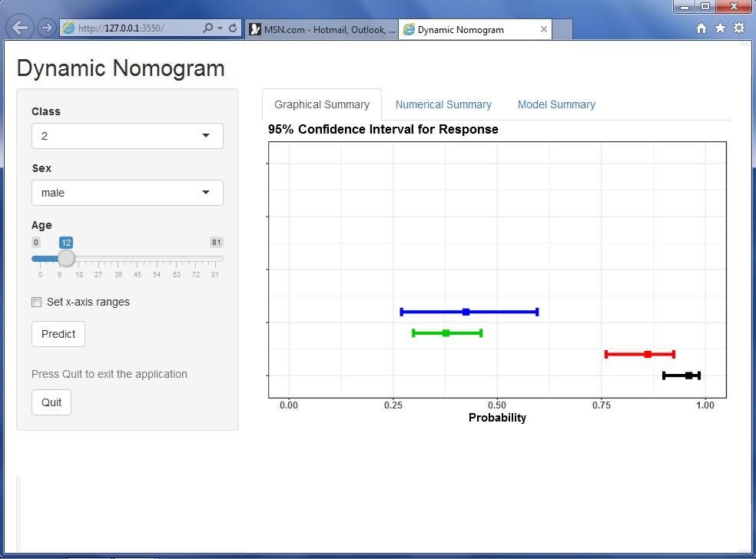Click the blue confidence interval center point

[x=466, y=313]
